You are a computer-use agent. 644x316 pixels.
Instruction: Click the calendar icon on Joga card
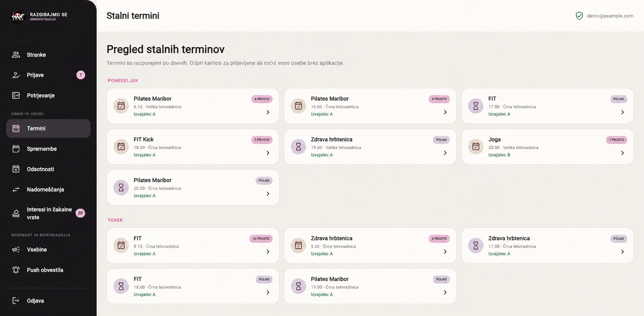(476, 147)
